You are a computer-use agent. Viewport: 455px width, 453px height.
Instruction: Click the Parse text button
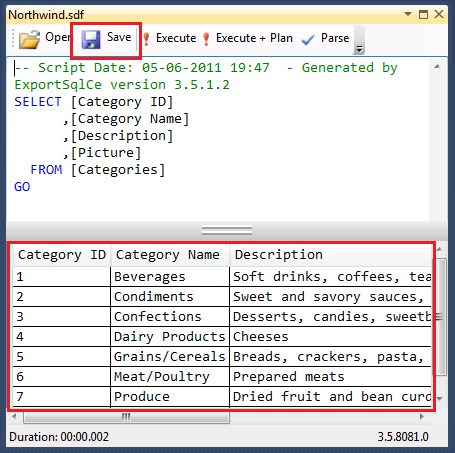pos(335,38)
